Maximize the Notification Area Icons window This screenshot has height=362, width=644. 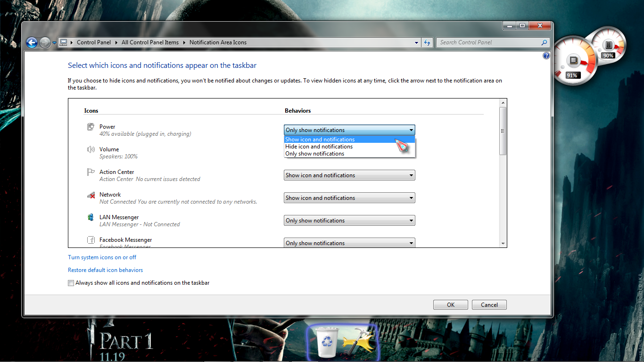[x=522, y=26]
